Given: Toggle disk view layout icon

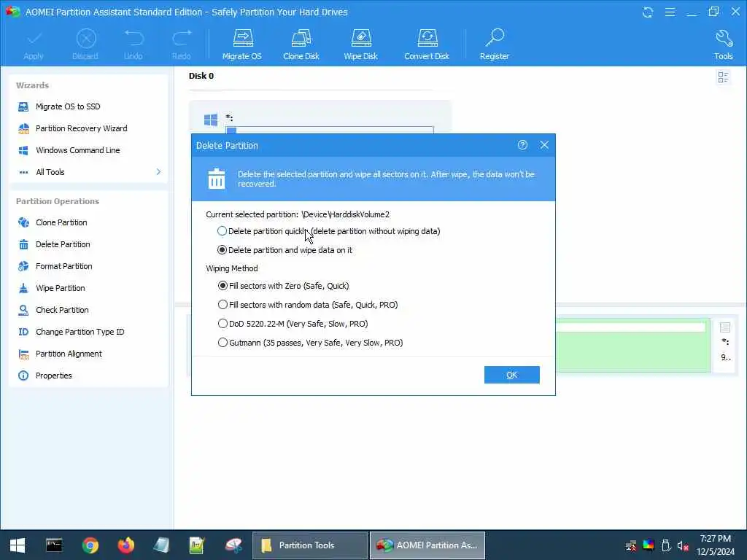Looking at the screenshot, I should click(723, 77).
